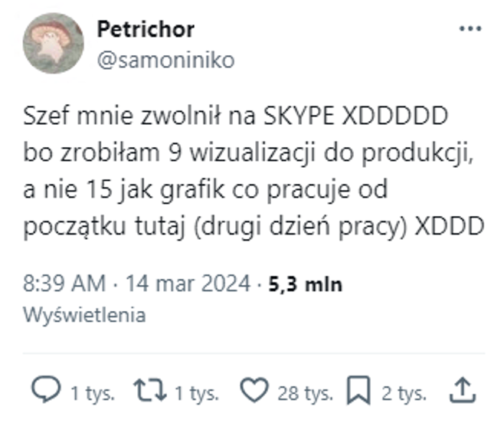504x423 pixels.
Task: Click the 1 tys. repost count
Action: tap(197, 393)
